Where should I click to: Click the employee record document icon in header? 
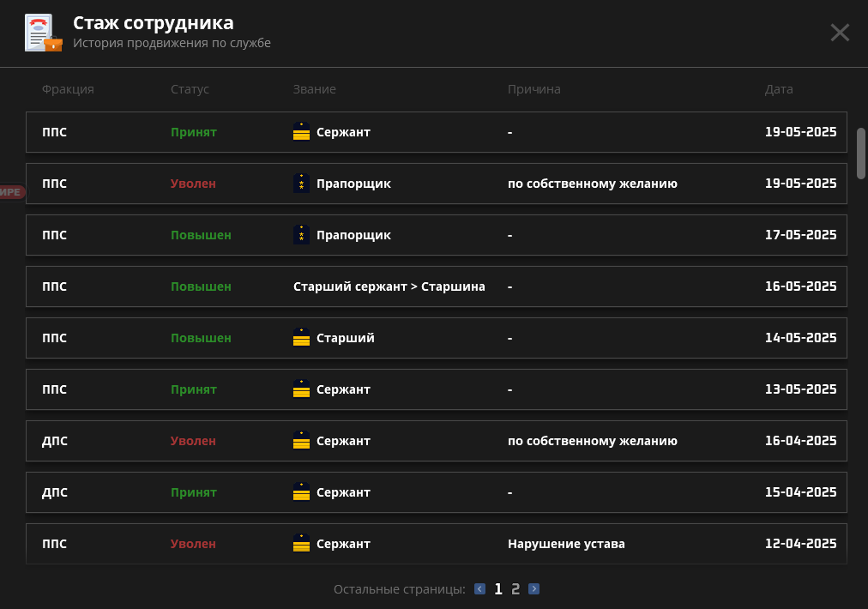point(42,33)
